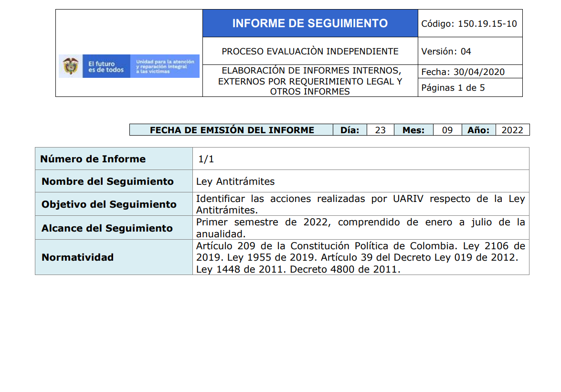Click the day value '23'

[x=381, y=130]
